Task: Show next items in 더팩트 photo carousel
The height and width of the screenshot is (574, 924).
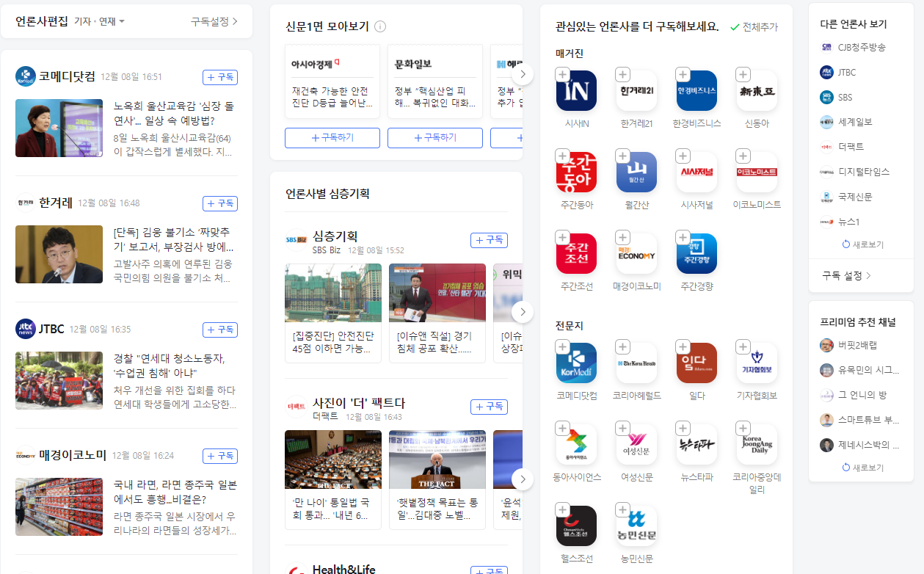Action: [523, 479]
